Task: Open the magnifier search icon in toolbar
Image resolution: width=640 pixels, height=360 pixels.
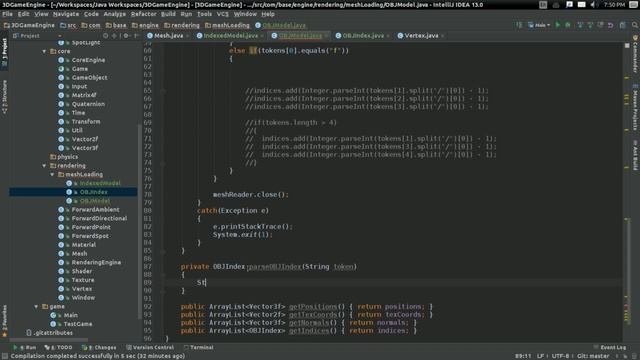Action: (x=635, y=25)
